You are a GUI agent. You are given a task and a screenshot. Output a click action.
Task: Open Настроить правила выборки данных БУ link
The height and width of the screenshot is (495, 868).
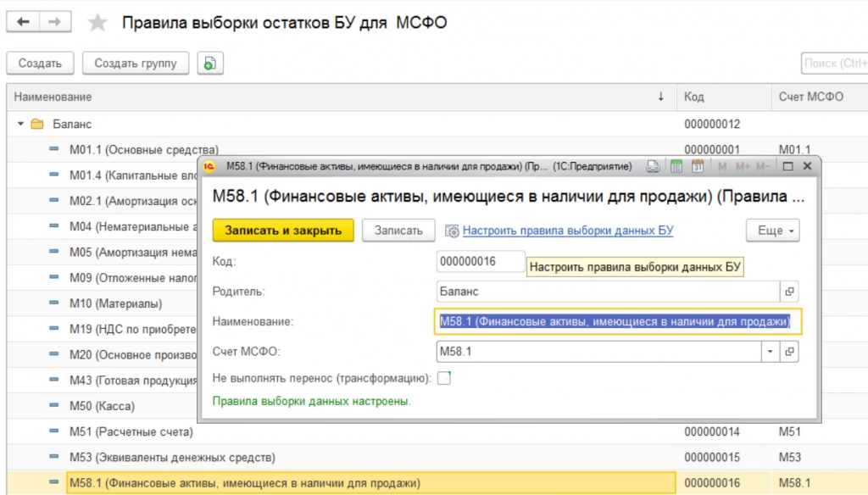[x=568, y=231]
